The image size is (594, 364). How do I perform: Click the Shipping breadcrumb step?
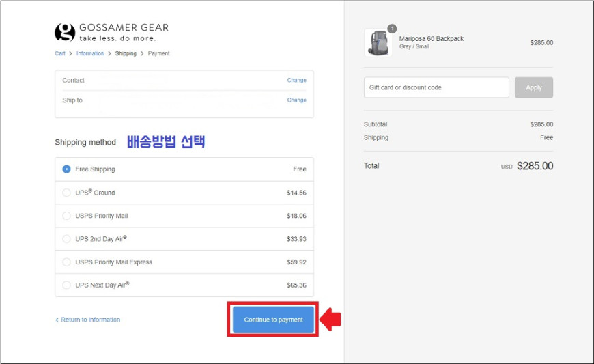(x=126, y=53)
